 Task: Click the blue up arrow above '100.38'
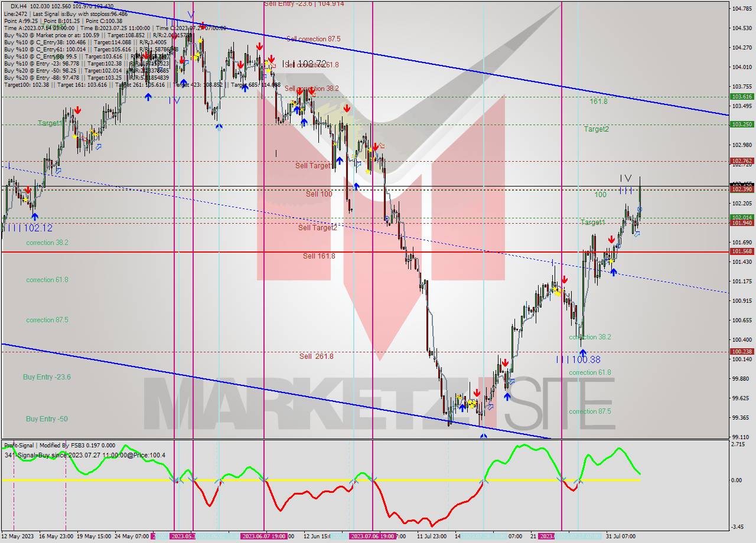[583, 353]
